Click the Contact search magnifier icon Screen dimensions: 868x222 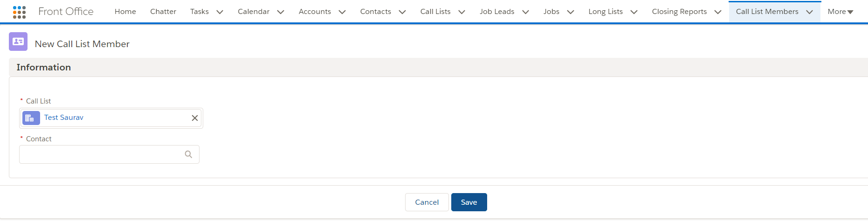coord(188,154)
